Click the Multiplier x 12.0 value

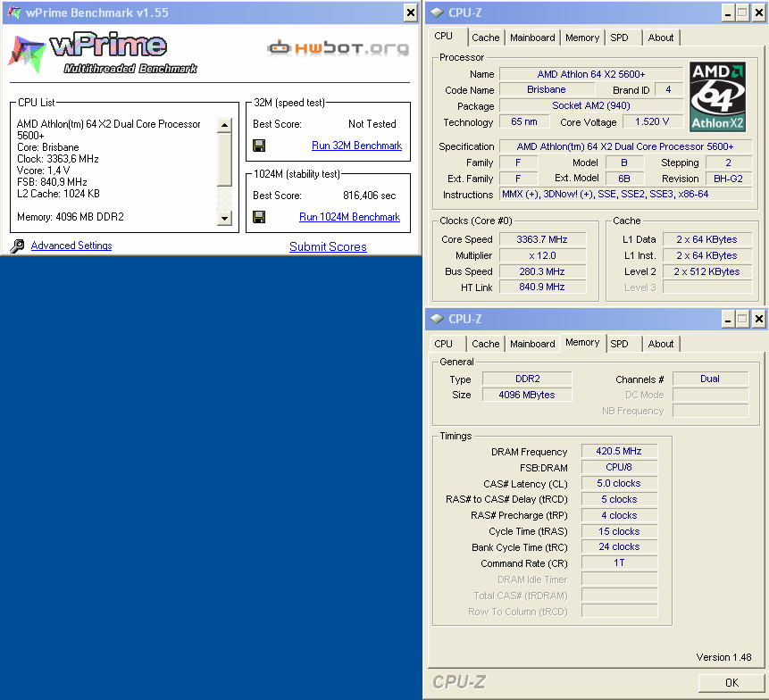tap(542, 256)
